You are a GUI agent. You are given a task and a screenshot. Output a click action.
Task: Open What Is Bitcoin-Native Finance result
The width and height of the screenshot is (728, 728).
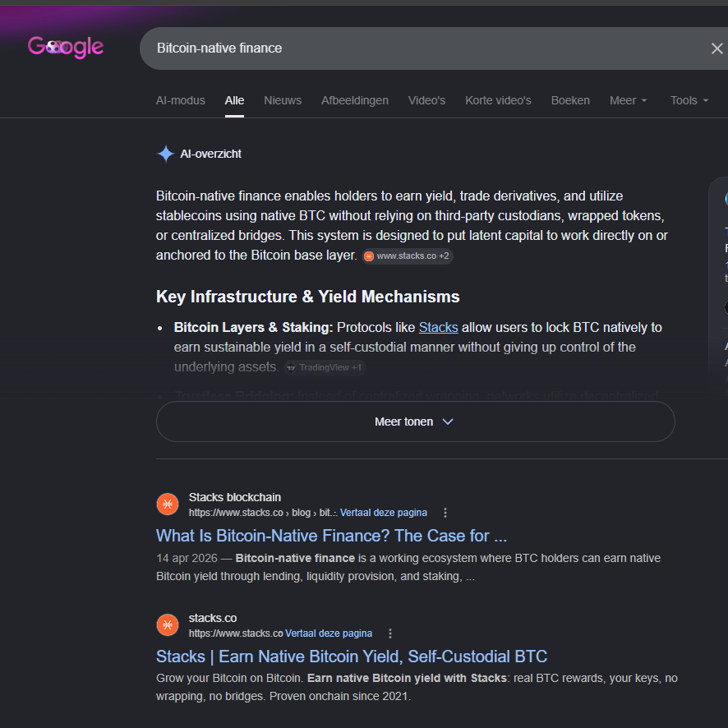[331, 536]
